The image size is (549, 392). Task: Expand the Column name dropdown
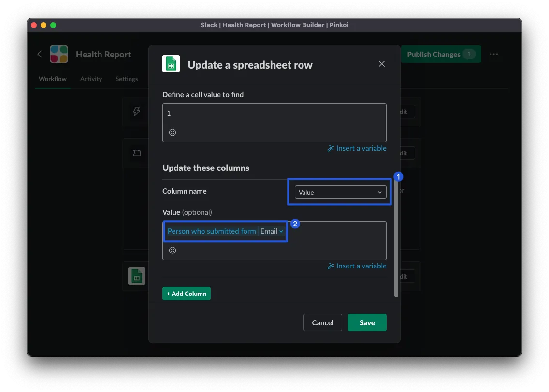point(340,192)
